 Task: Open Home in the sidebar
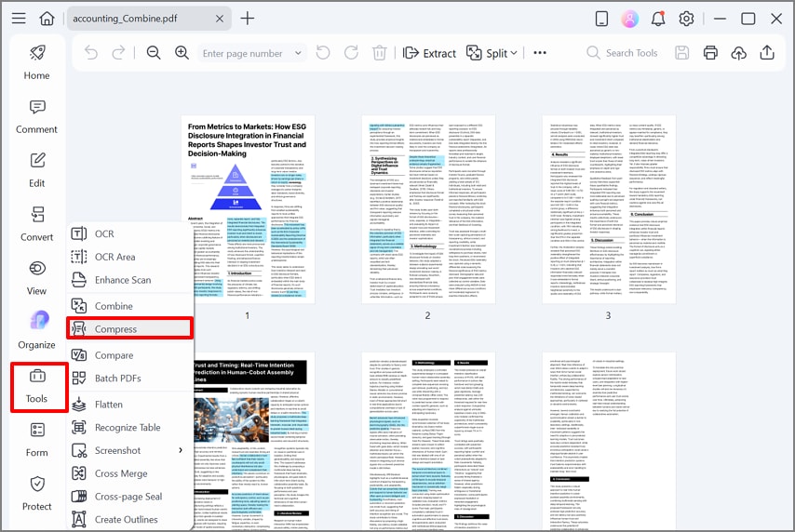click(36, 62)
